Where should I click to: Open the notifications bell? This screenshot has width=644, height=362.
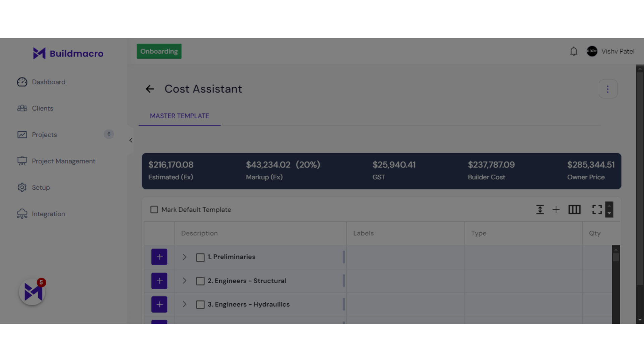[x=574, y=51]
